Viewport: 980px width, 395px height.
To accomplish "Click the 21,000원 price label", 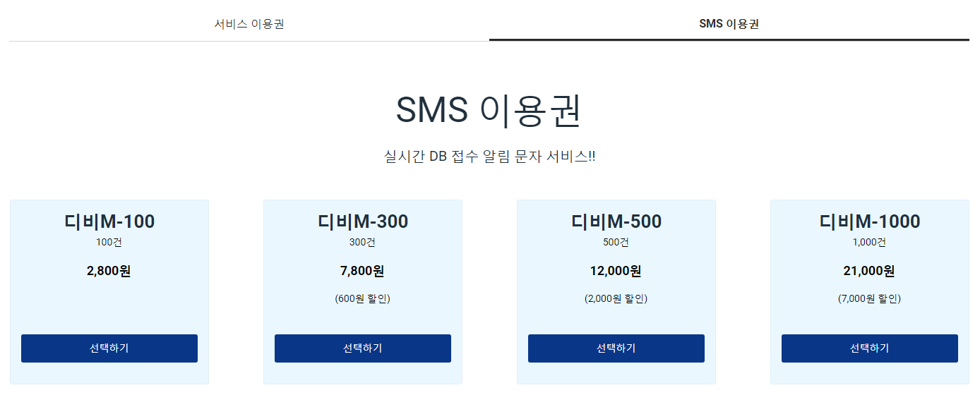I will tap(870, 271).
